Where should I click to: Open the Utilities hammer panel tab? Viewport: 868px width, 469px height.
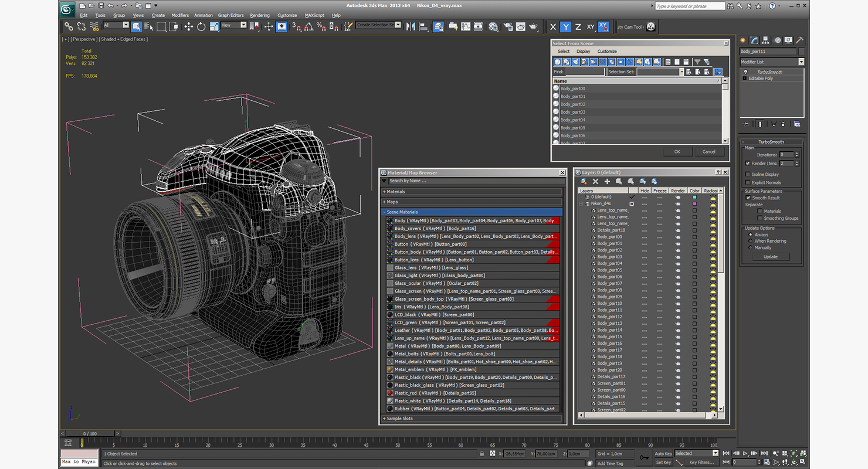click(x=799, y=40)
